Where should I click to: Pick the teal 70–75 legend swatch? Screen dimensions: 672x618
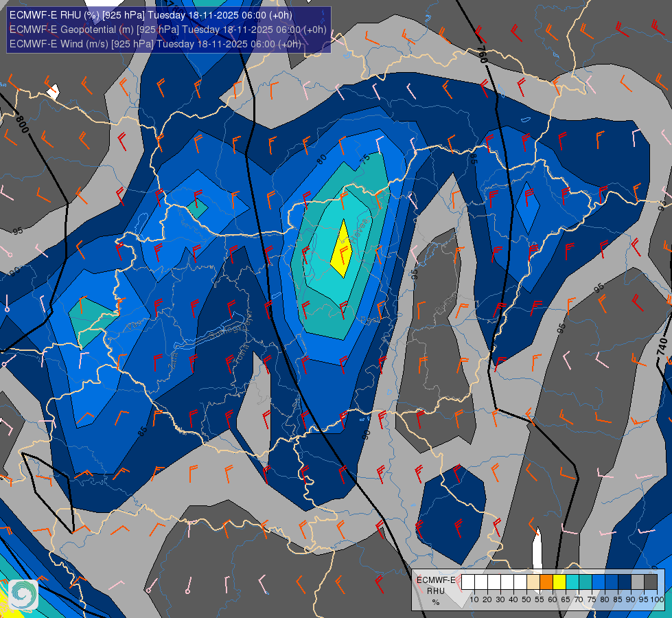coord(586,582)
